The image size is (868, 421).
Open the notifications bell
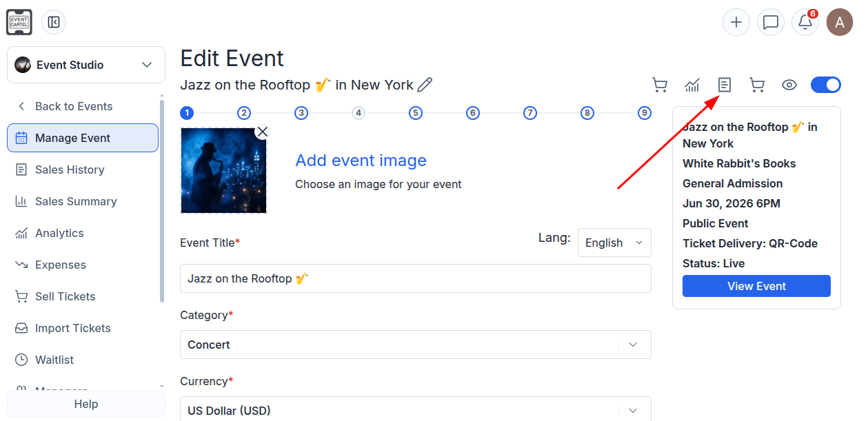pos(805,22)
